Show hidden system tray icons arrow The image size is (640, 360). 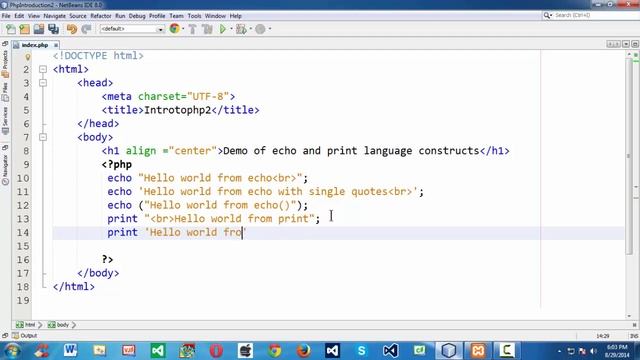pyautogui.click(x=559, y=351)
